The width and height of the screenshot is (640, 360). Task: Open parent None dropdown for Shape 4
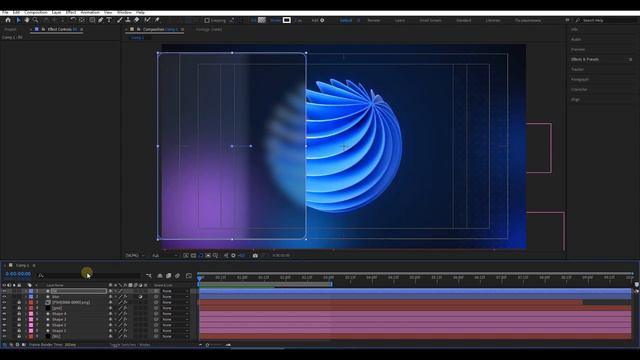coord(176,314)
